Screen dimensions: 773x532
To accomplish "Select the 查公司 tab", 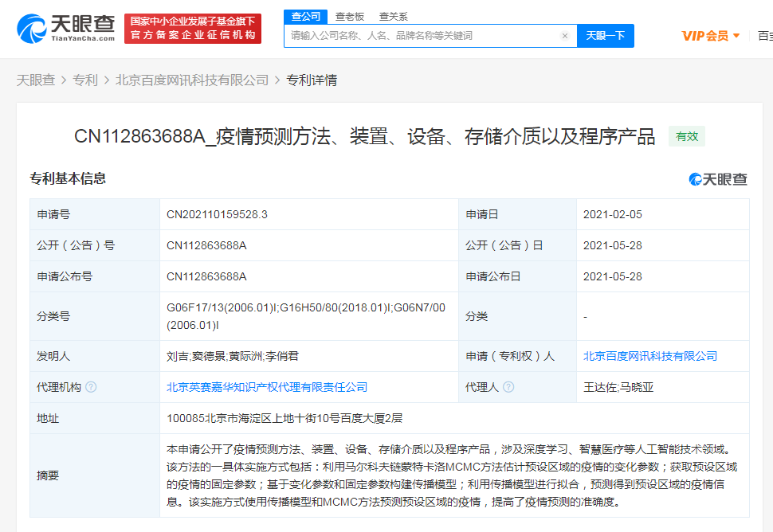I will click(304, 16).
